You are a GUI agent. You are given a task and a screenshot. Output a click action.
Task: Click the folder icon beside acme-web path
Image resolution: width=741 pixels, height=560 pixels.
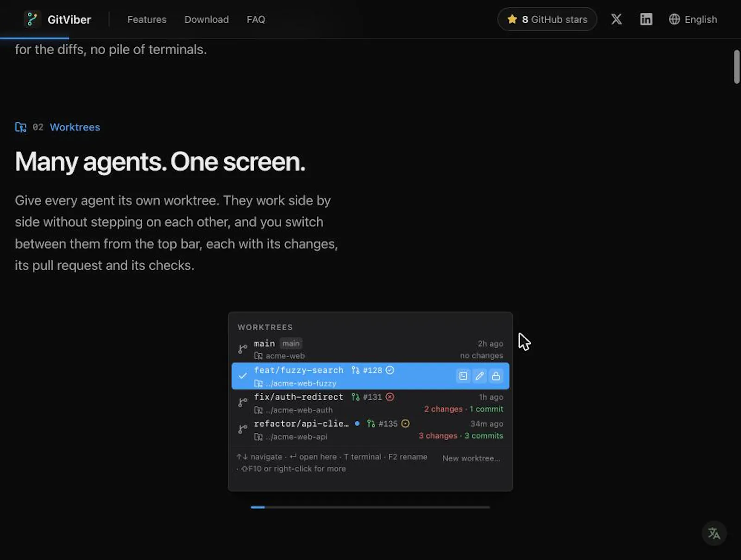click(x=258, y=356)
